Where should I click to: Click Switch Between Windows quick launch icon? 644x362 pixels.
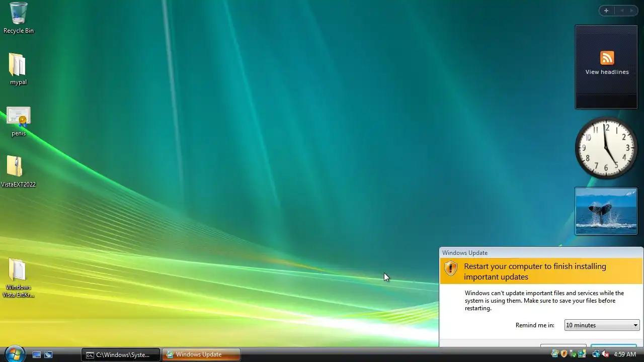[x=48, y=354]
